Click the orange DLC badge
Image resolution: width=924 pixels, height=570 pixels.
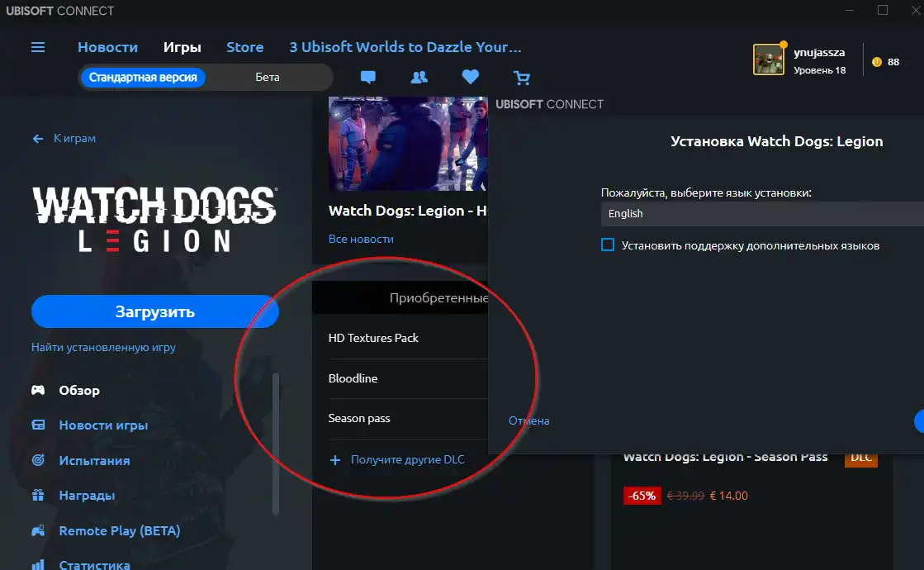click(861, 458)
